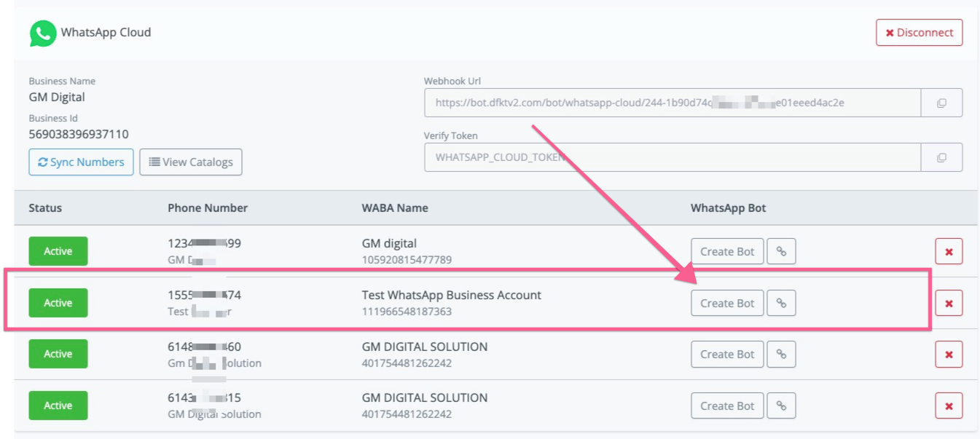Focus the Webhook Url field
Viewport: 980px width, 439px height.
tap(673, 103)
